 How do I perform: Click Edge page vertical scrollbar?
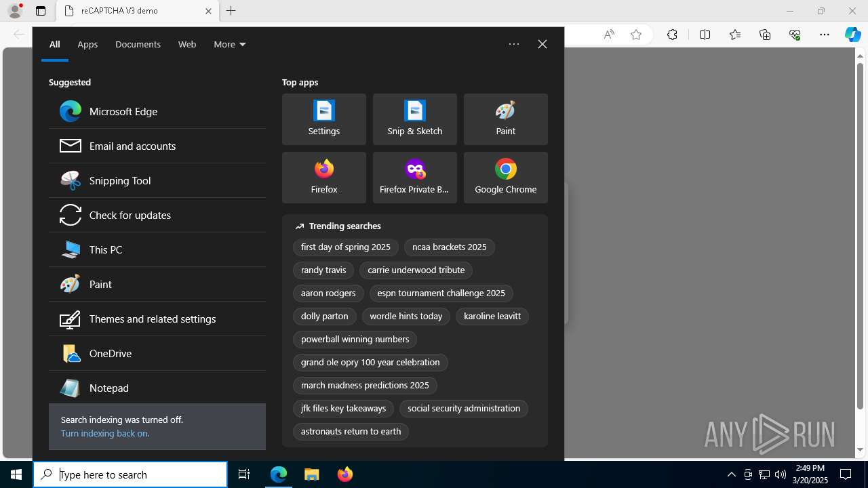point(860,237)
